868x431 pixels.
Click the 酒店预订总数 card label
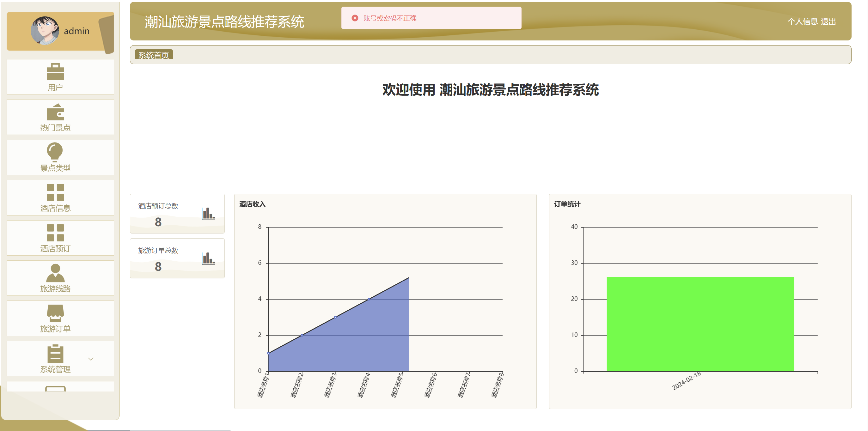158,206
